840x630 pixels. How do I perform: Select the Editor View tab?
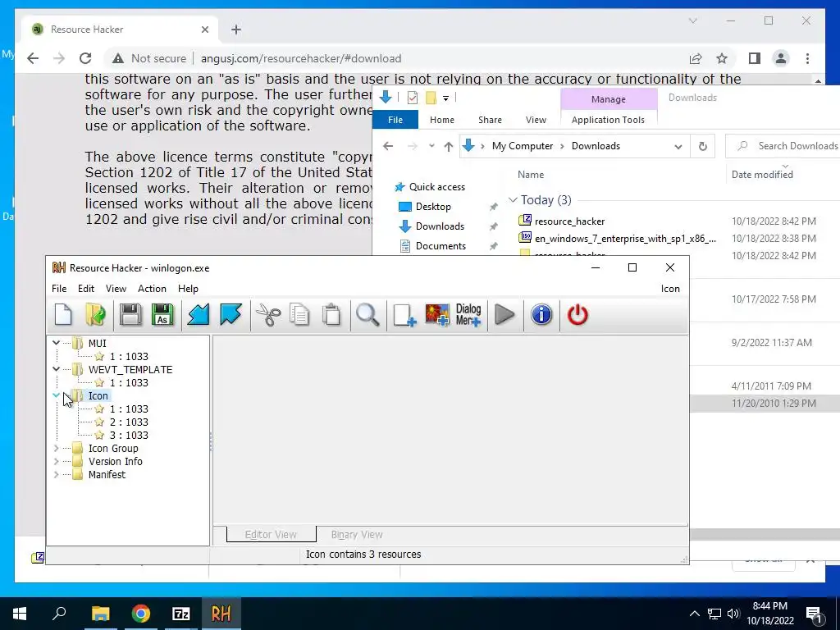(x=271, y=535)
